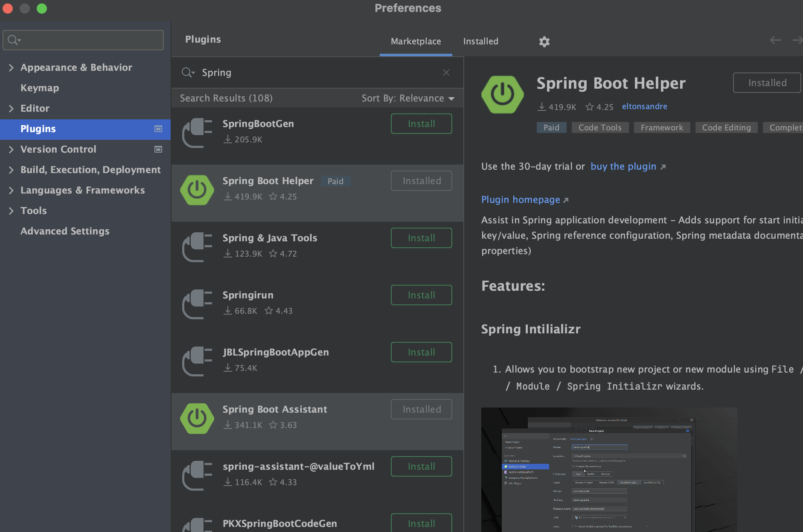The width and height of the screenshot is (803, 532).
Task: Click the Springirun plugin icon
Action: 197,304
